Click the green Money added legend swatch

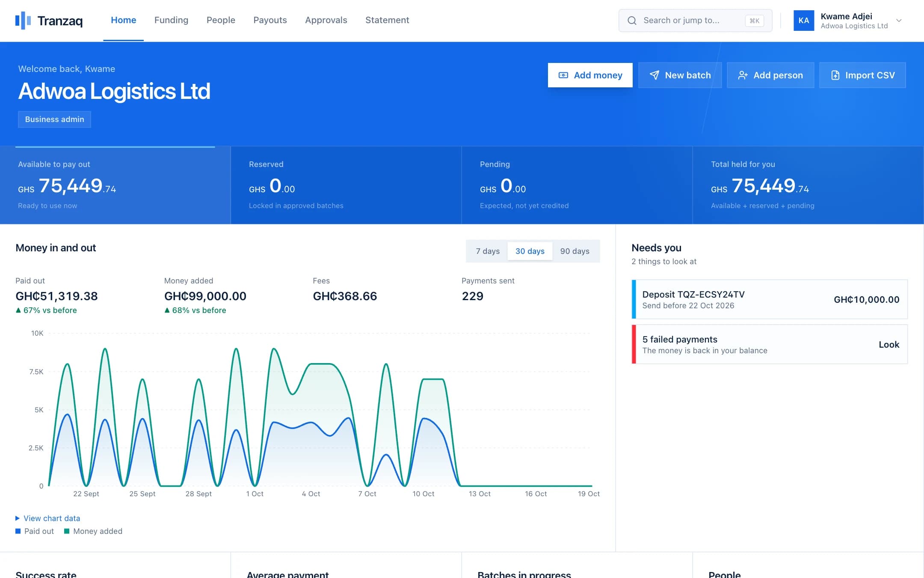pos(67,531)
